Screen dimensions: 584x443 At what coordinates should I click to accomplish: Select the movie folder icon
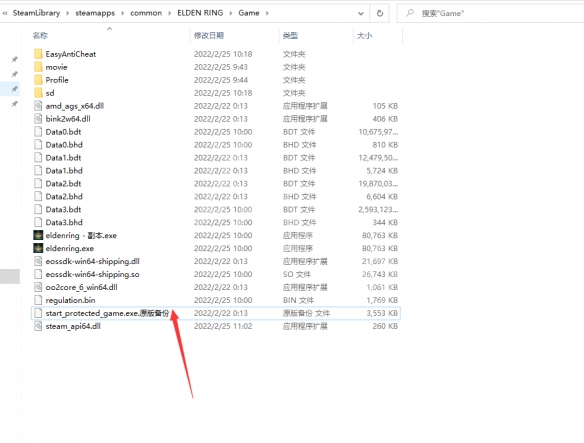click(x=38, y=67)
